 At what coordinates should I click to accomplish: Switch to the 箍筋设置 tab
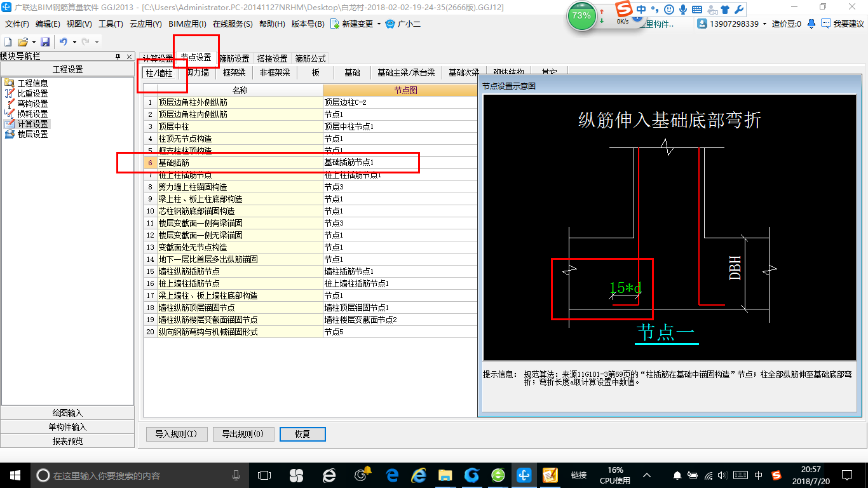(x=234, y=58)
